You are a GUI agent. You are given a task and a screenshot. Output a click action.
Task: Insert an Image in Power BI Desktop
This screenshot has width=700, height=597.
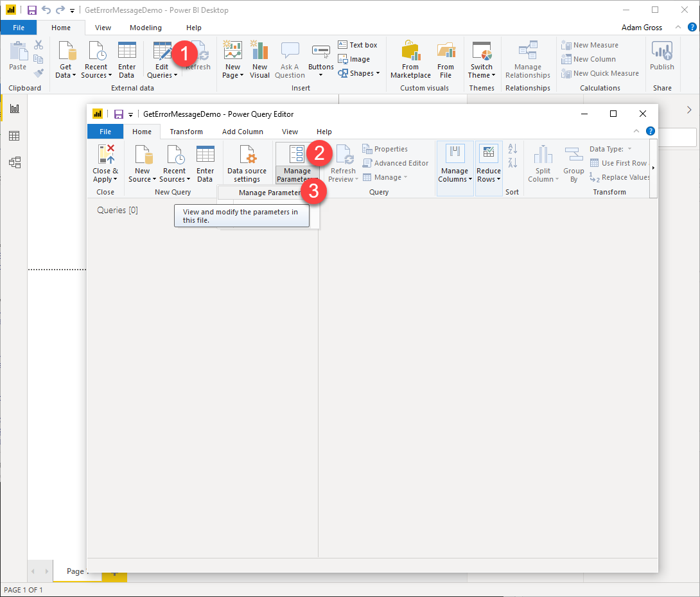pos(354,59)
